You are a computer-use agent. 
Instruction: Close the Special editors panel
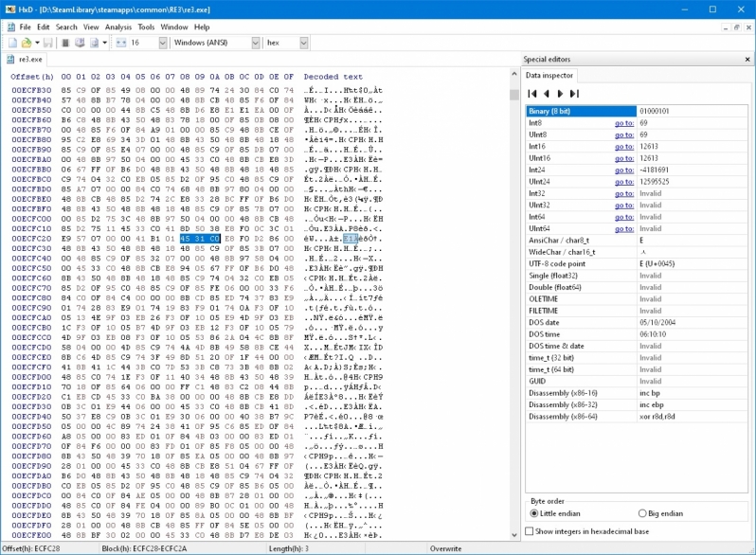pos(747,60)
